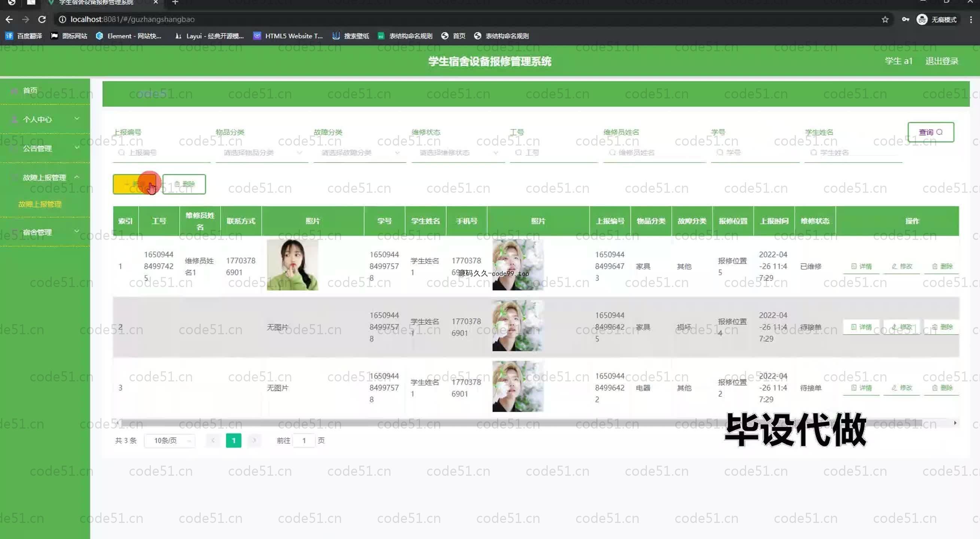The height and width of the screenshot is (539, 980).
Task: Go to next page arrow
Action: pos(254,441)
